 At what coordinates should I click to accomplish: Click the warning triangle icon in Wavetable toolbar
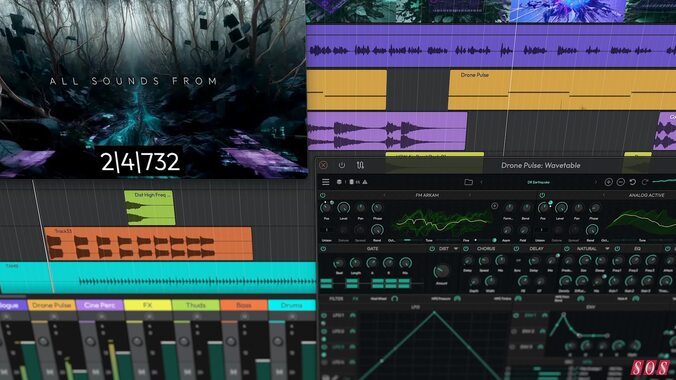pos(365,182)
